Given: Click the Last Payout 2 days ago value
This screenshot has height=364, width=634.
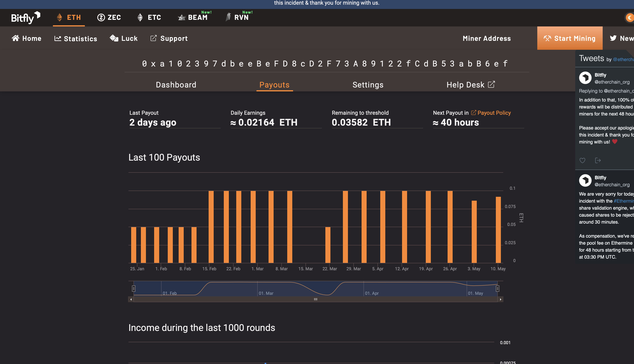Looking at the screenshot, I should click(x=153, y=122).
